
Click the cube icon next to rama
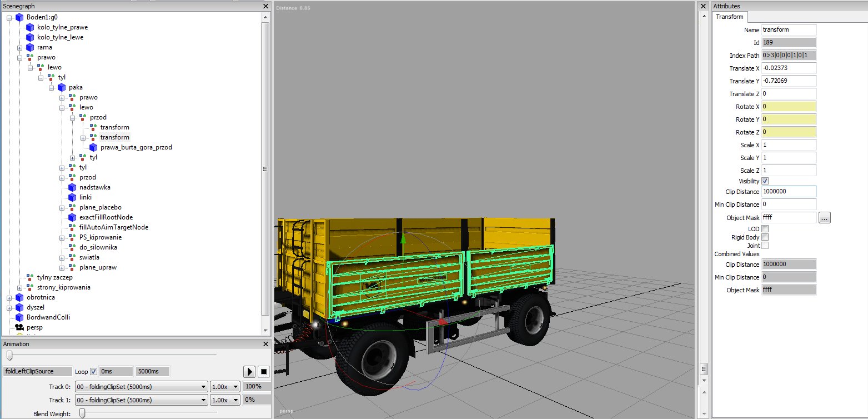30,47
